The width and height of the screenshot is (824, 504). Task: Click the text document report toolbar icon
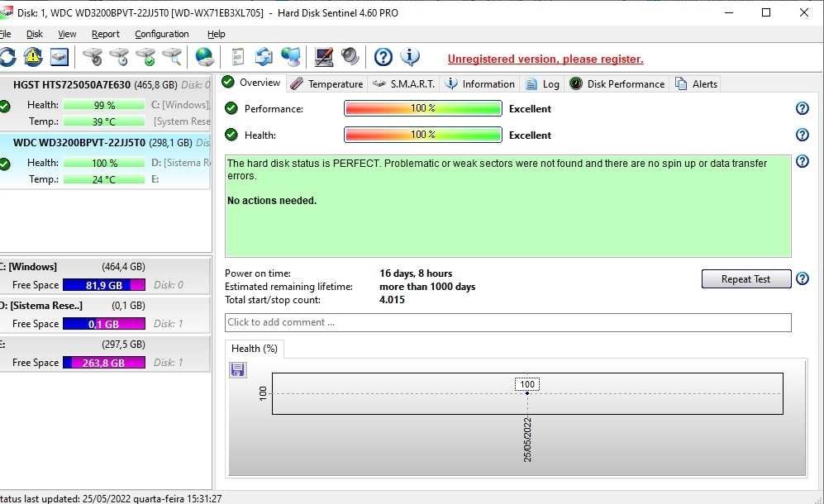click(x=237, y=57)
